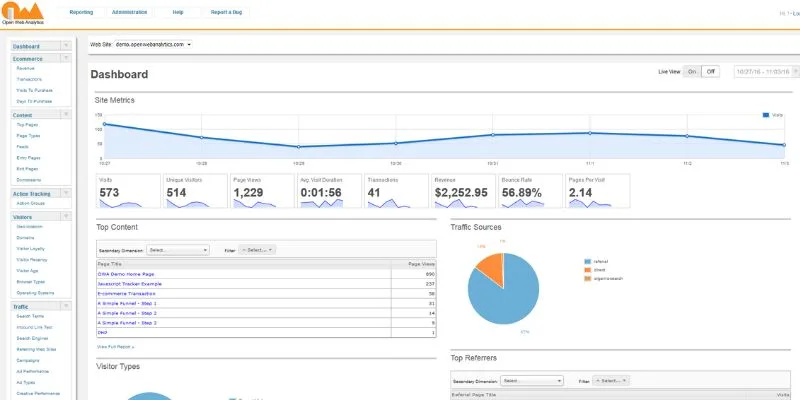This screenshot has width=800, height=400.
Task: Open Operating Systems report
Action: click(35, 293)
